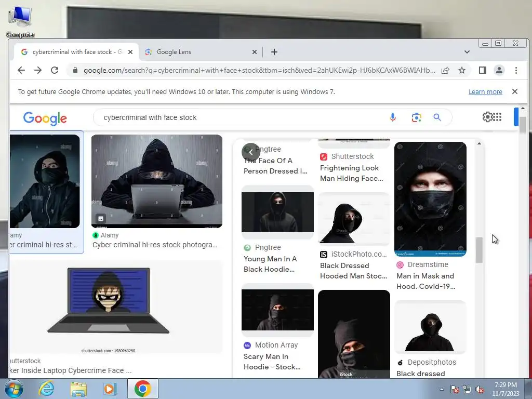Expand the tab search dropdown

tap(467, 52)
